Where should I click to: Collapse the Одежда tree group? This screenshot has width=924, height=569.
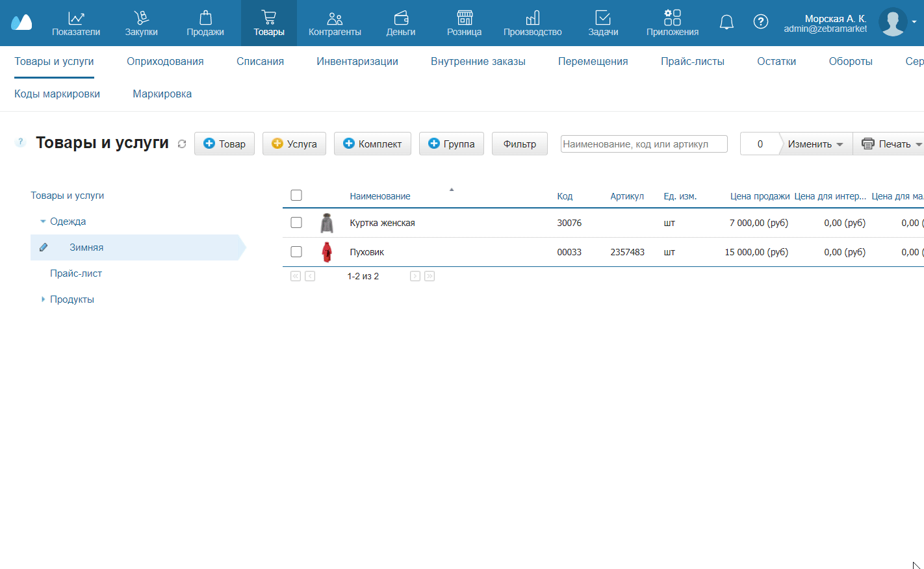(x=43, y=221)
